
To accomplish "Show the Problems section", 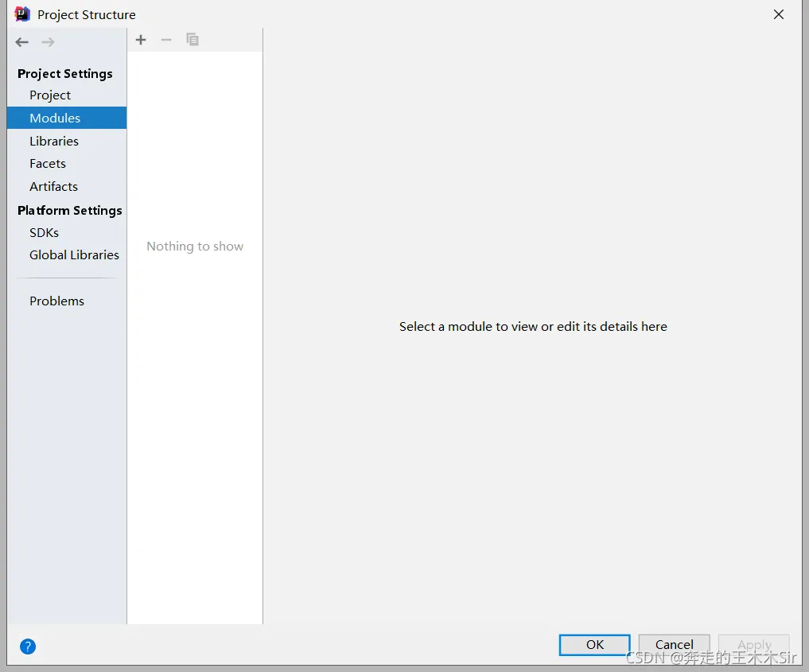I will 56,301.
